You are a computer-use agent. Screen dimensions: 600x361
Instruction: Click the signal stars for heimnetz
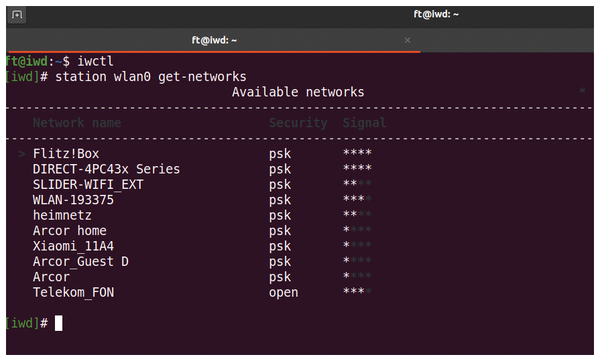point(357,214)
